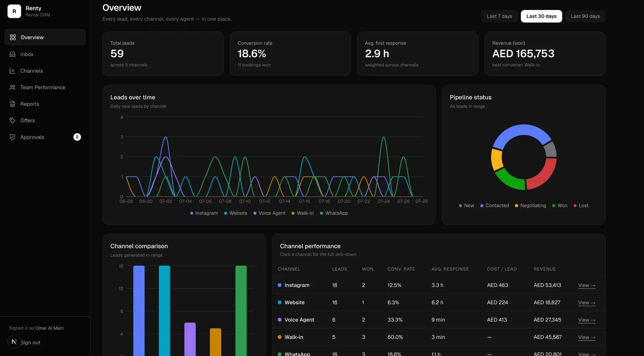
Task: Click the Approvals badge showing 2
Action: pos(77,137)
